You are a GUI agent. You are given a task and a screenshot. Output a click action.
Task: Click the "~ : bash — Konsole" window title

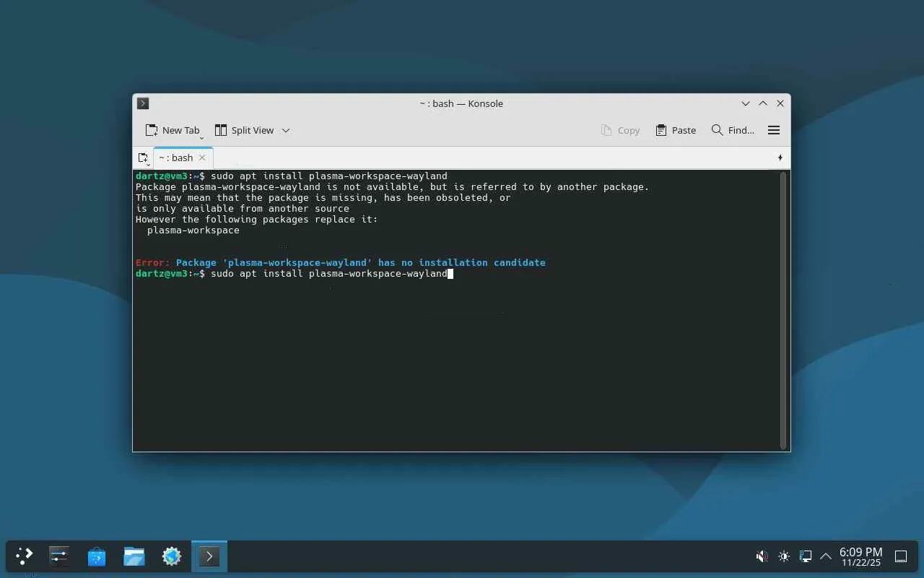pyautogui.click(x=461, y=103)
